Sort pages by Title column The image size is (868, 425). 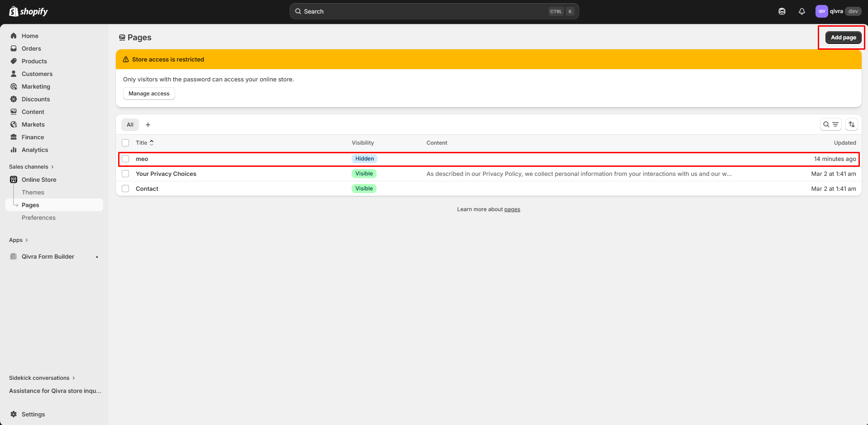point(145,143)
